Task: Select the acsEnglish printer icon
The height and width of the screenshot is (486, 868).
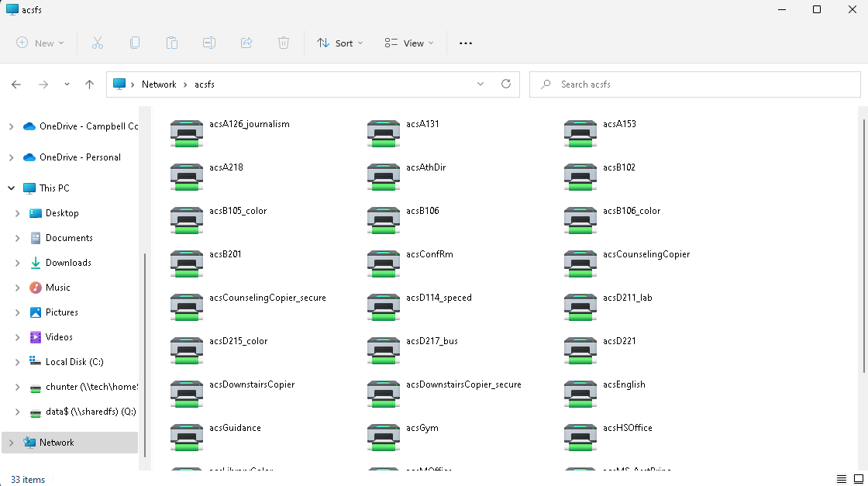Action: point(580,394)
